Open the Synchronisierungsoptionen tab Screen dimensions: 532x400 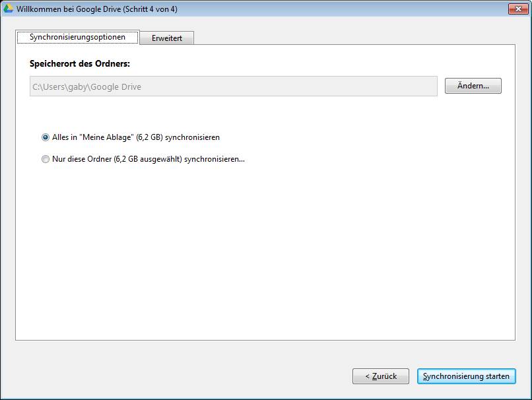coord(77,37)
